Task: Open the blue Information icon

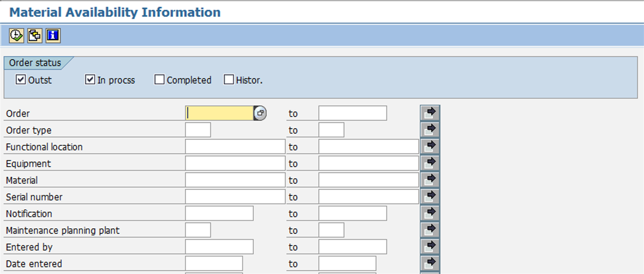Action: [53, 36]
